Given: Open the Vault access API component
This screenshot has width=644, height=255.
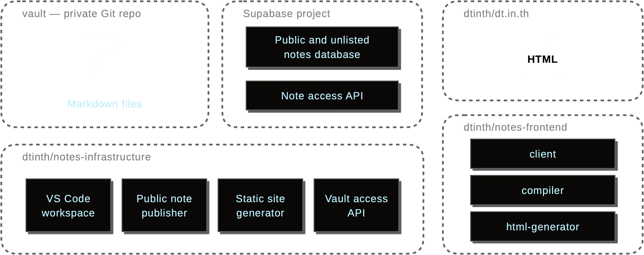Looking at the screenshot, I should [356, 206].
